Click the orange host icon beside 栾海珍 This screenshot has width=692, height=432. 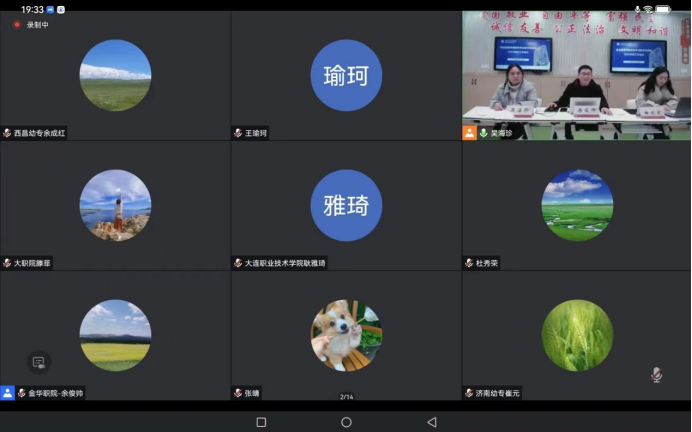(x=469, y=132)
